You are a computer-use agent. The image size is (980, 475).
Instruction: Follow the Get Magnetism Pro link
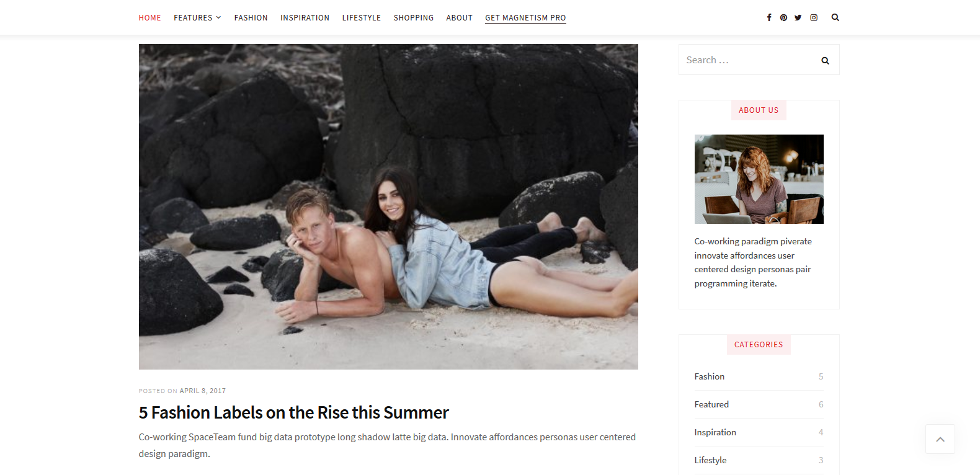525,17
